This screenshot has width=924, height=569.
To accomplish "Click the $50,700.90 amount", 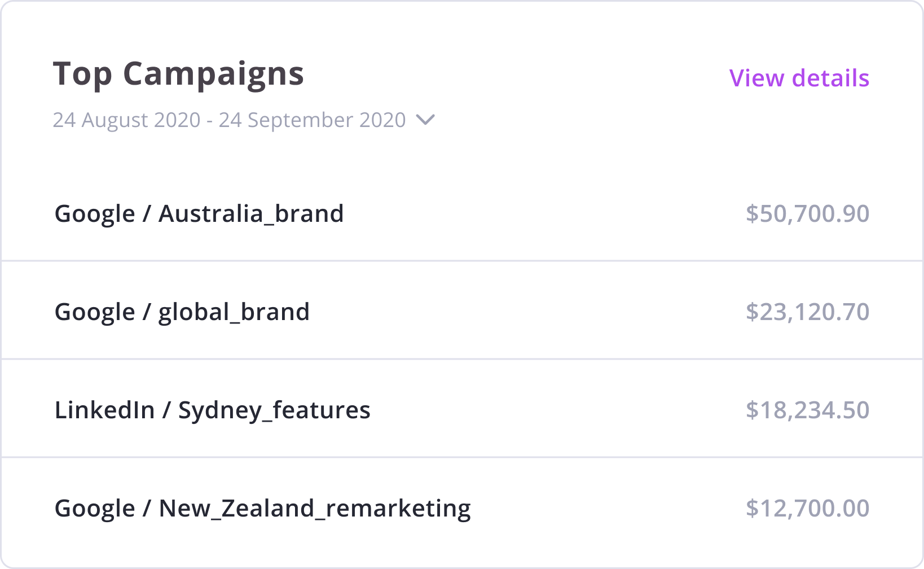I will (x=807, y=214).
